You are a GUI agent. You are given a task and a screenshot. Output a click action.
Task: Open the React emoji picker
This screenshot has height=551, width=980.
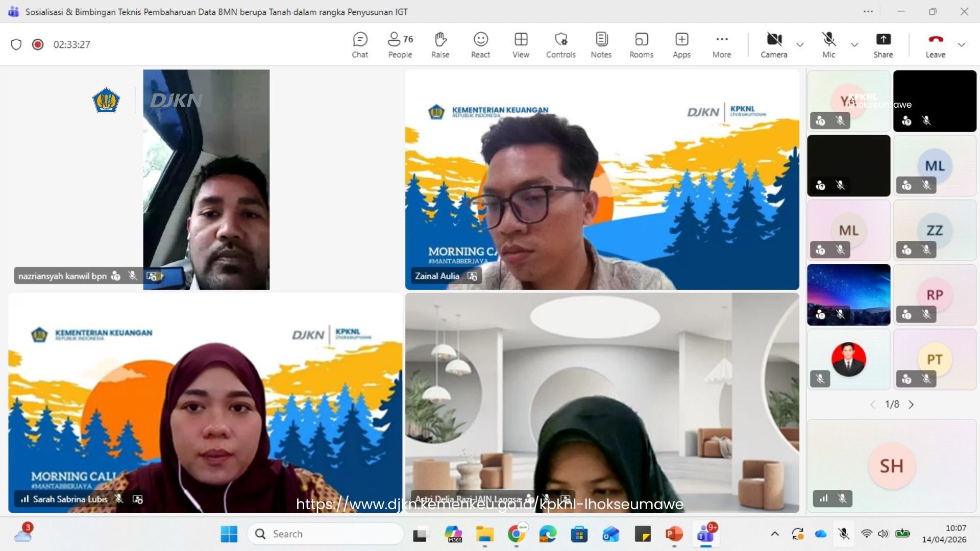(x=480, y=45)
